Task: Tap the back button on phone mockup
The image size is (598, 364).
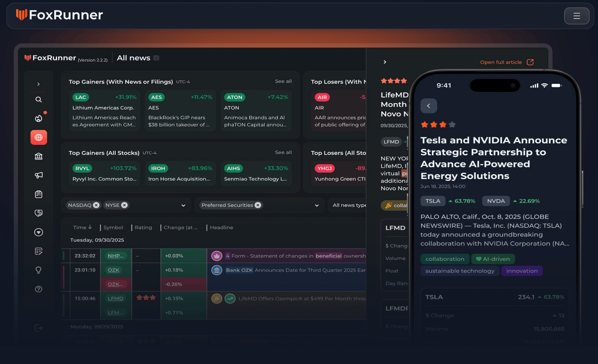Action: pyautogui.click(x=429, y=106)
